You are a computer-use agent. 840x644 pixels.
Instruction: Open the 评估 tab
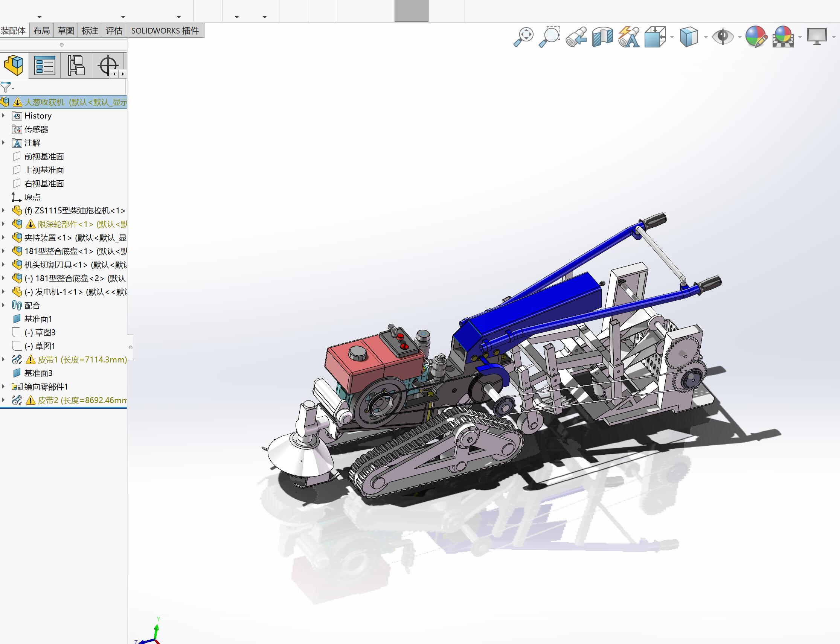point(114,30)
